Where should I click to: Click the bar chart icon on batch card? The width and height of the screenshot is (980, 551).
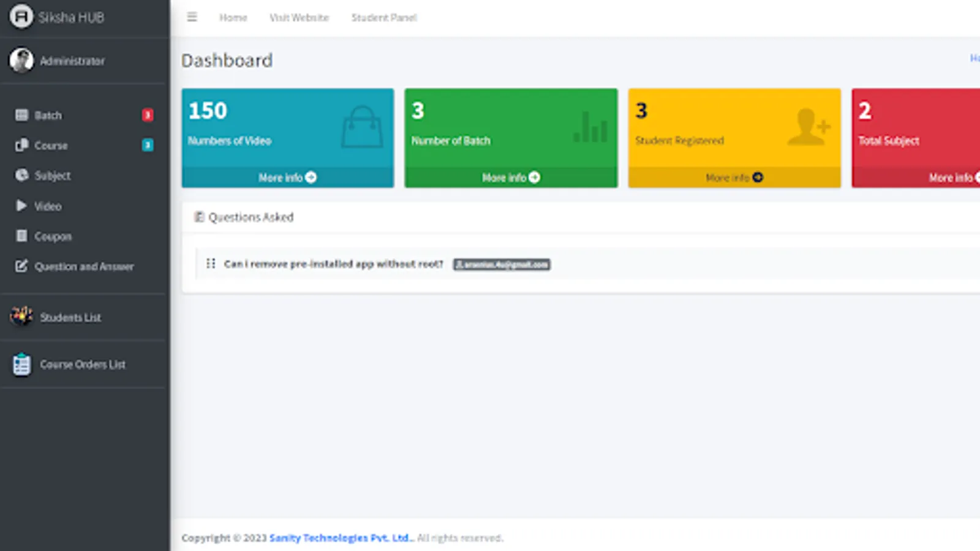click(590, 127)
